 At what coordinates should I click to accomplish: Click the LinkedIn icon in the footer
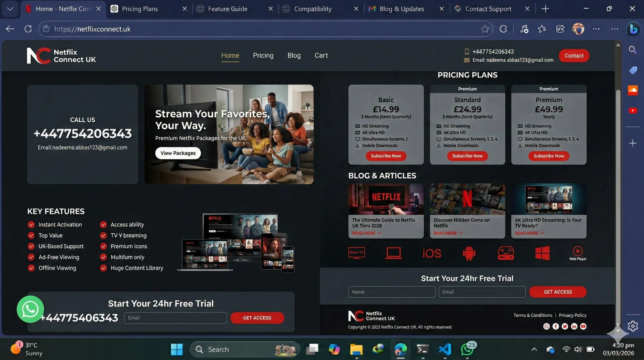pos(574,326)
